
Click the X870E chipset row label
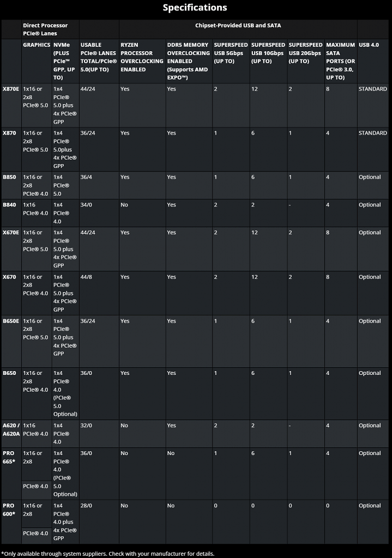[x=11, y=89]
